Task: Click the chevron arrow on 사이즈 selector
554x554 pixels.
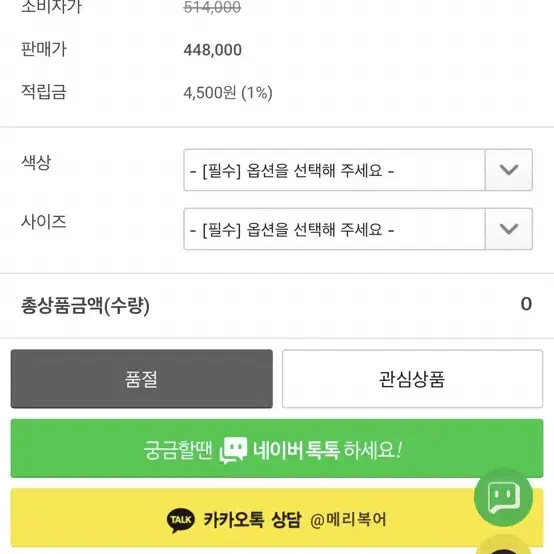Action: 509,229
